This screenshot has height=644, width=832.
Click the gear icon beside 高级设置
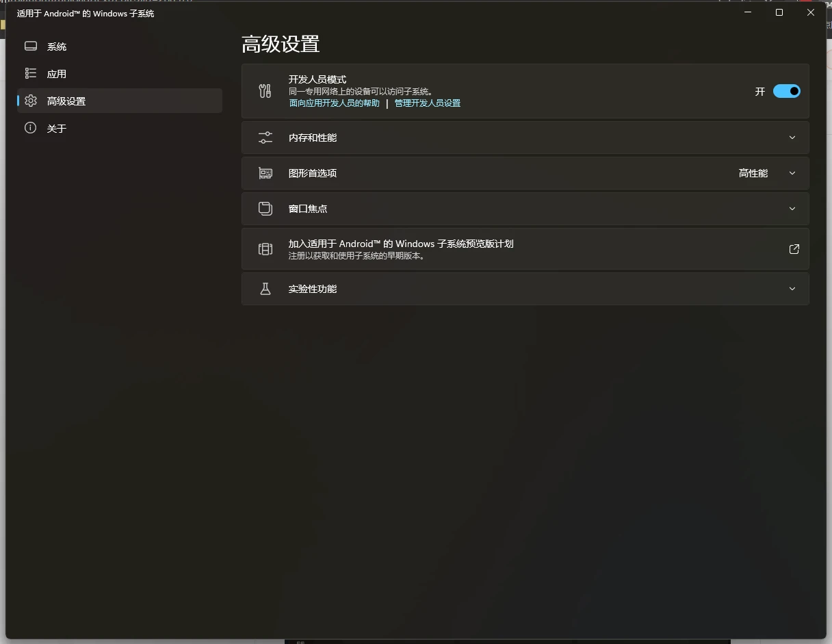[x=30, y=101]
